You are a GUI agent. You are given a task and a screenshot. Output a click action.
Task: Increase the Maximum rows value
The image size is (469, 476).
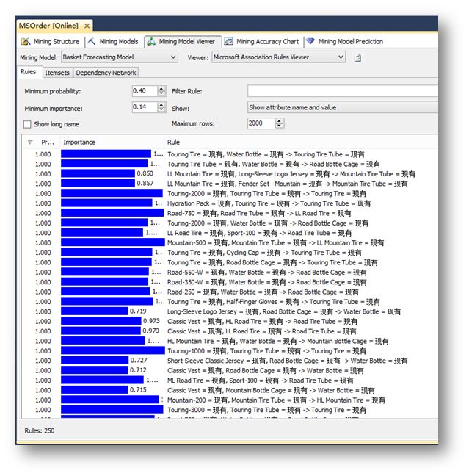point(280,120)
